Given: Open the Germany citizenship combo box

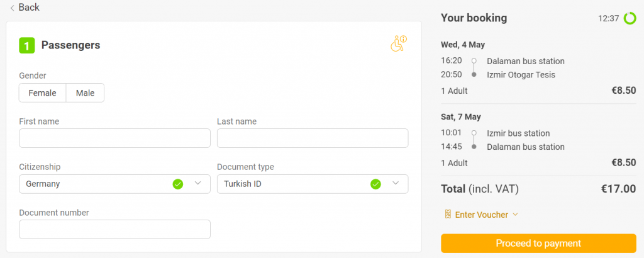Looking at the screenshot, I should click(114, 184).
